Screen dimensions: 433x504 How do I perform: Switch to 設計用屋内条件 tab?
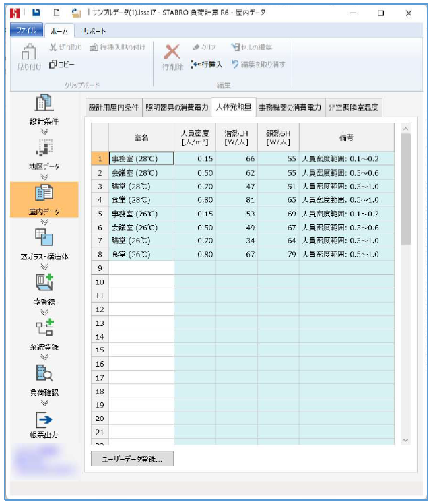[x=114, y=107]
